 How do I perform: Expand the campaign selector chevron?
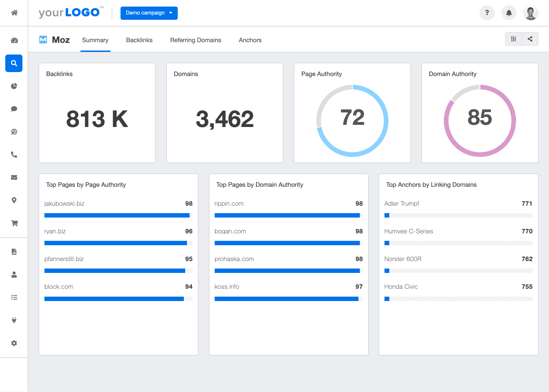tap(171, 13)
